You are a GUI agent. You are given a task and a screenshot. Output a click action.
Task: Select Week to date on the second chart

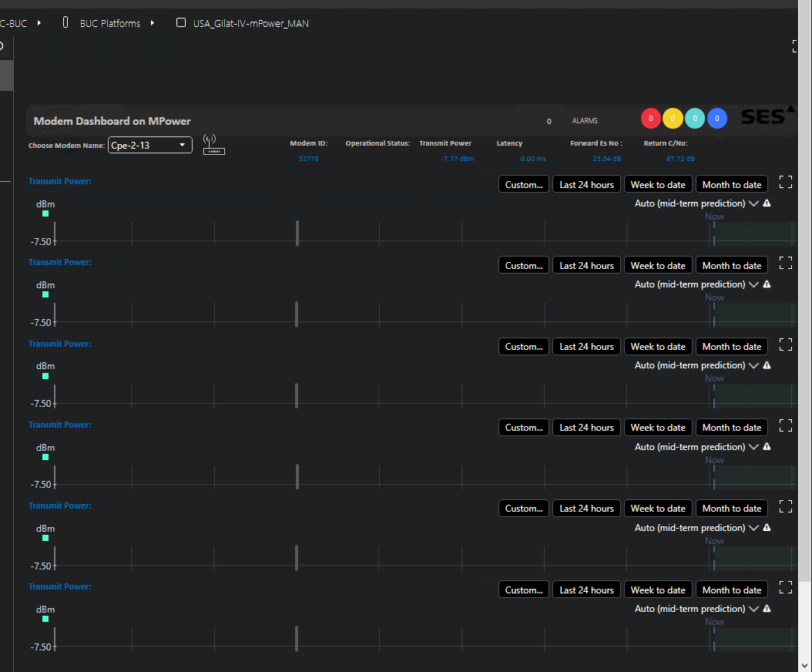(658, 265)
